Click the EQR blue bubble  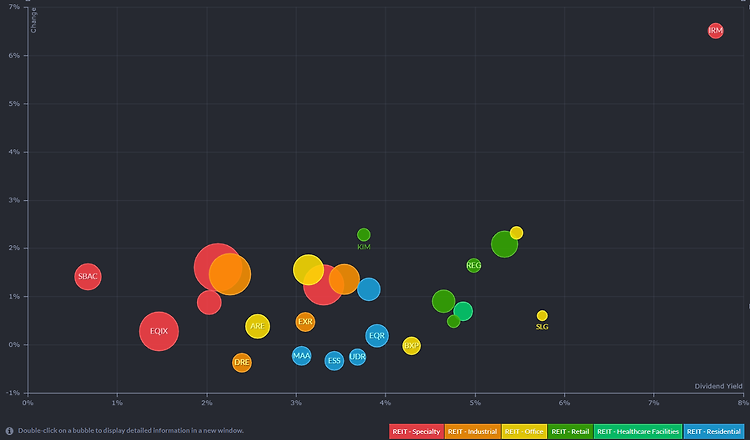coord(377,336)
